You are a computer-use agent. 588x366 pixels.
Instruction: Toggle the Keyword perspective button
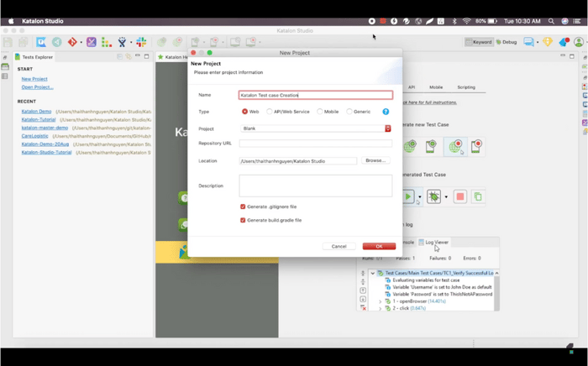[x=479, y=42]
